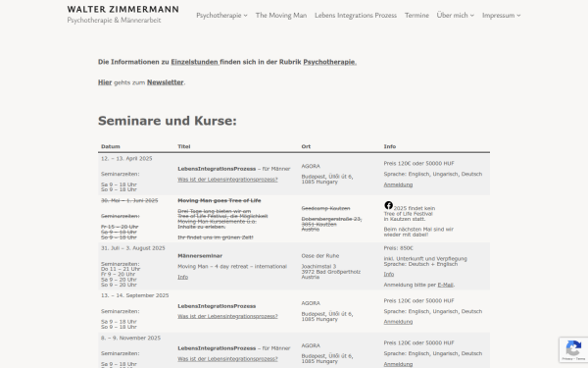
Task: Click the struck-through 'Moving Man goes Tree of Life' title
Action: point(219,200)
